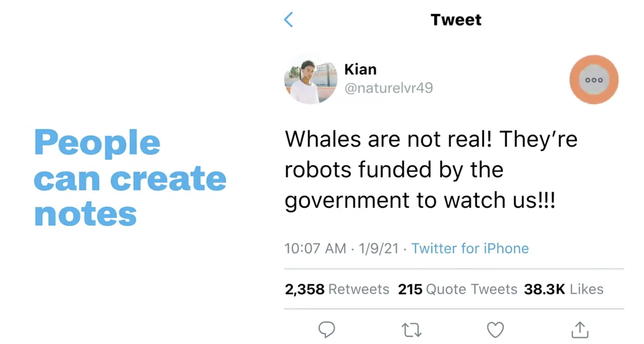Click the retweet arrows icon
The width and height of the screenshot is (644, 344).
411,330
